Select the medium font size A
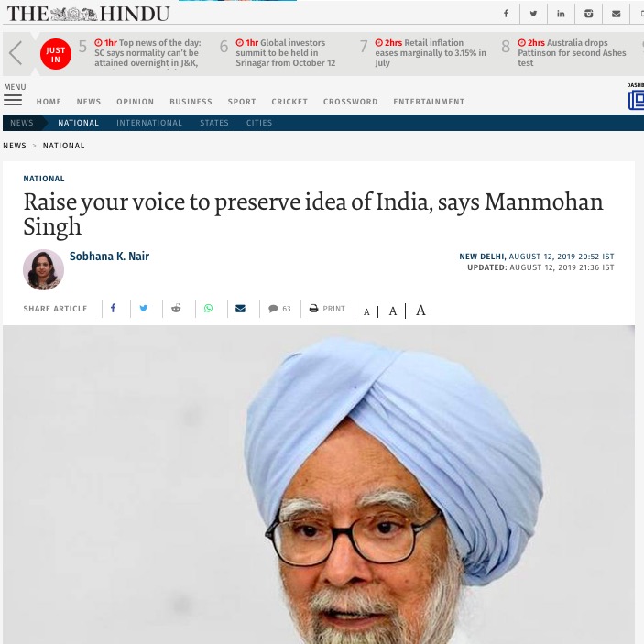The height and width of the screenshot is (644, 644). pyautogui.click(x=393, y=311)
